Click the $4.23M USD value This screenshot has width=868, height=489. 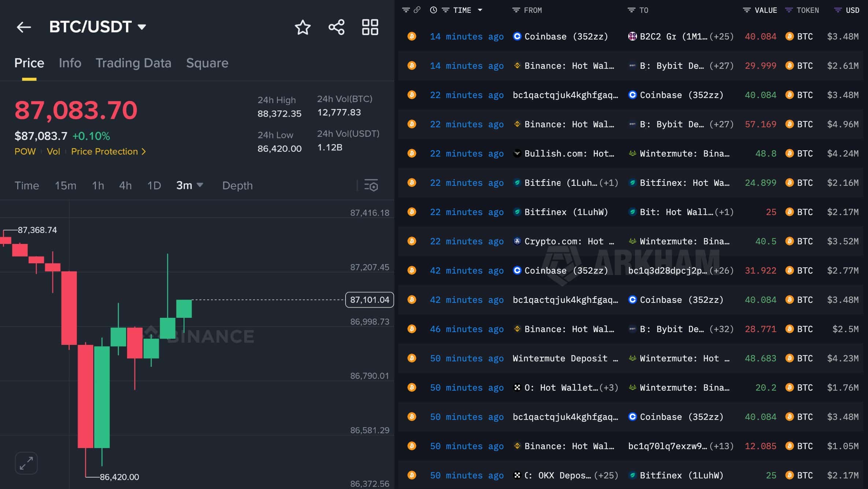click(843, 358)
